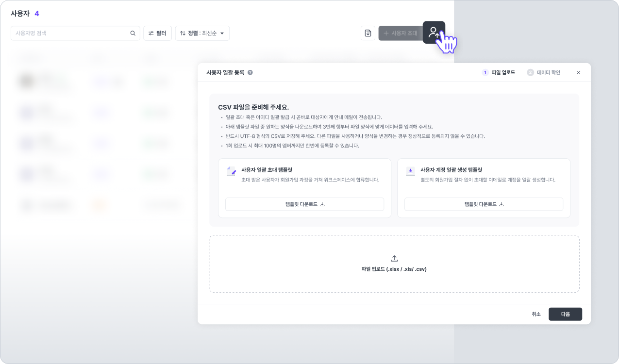Click the upload arrow icon in the drop zone
This screenshot has width=619, height=364.
pyautogui.click(x=394, y=259)
